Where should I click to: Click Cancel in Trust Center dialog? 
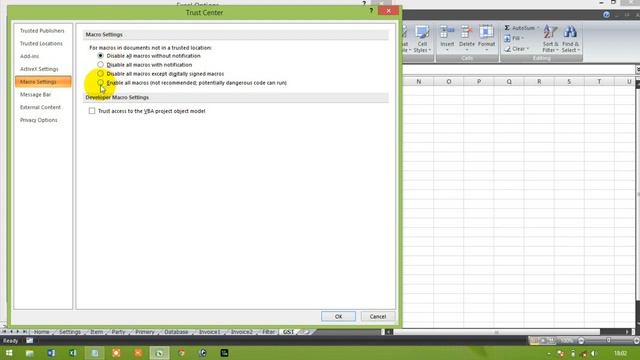(378, 316)
